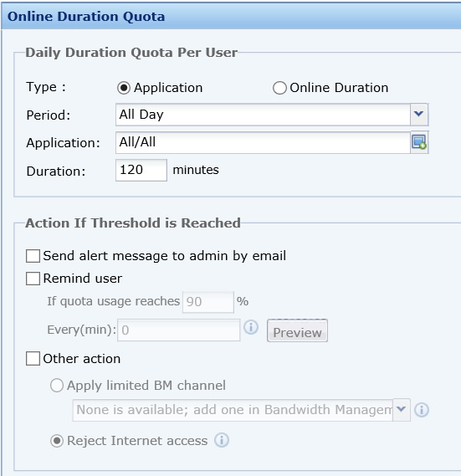Check the Remind user checkbox
Image resolution: width=461 pixels, height=476 pixels.
[x=33, y=279]
